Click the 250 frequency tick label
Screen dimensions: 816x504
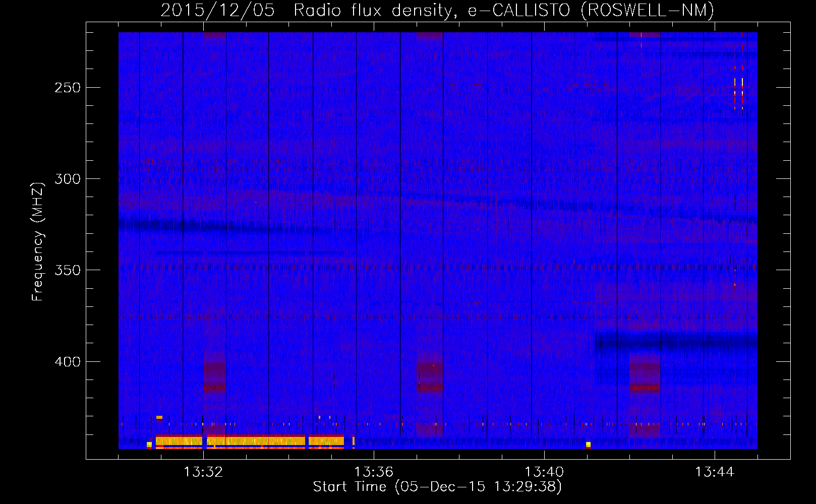pyautogui.click(x=68, y=88)
